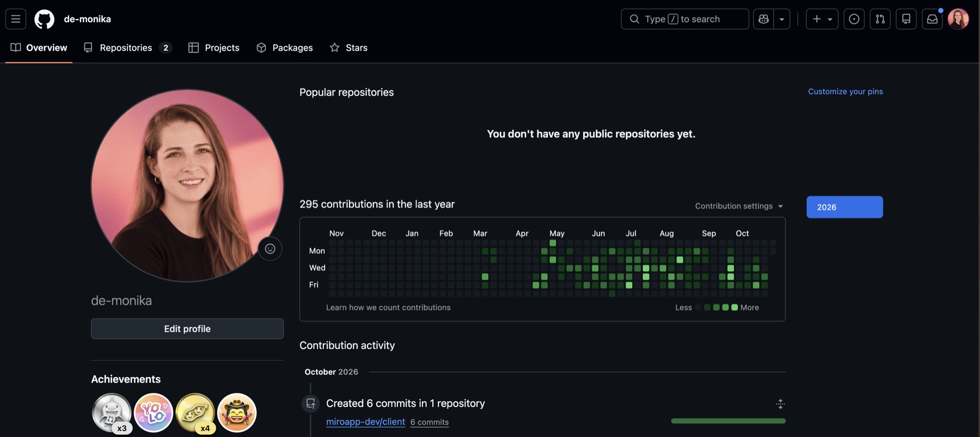This screenshot has width=980, height=437.
Task: Click the Pull Shark achievement badge
Action: coord(112,413)
